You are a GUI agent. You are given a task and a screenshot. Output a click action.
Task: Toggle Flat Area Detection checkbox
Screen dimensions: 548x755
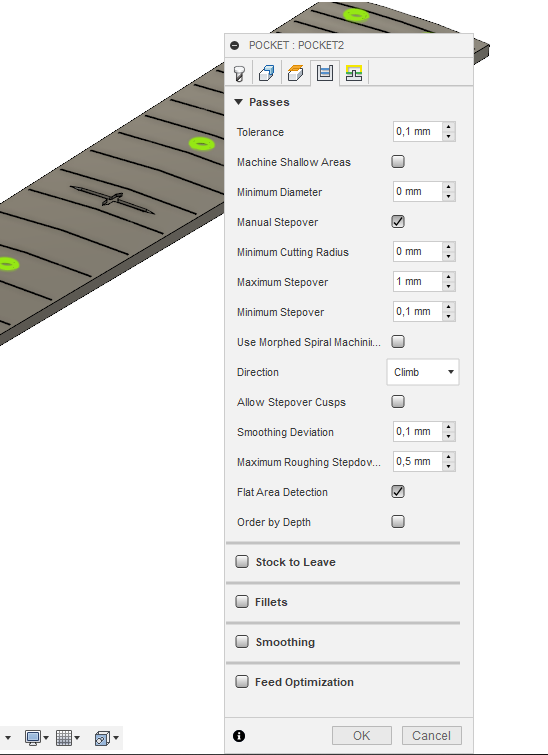[398, 492]
